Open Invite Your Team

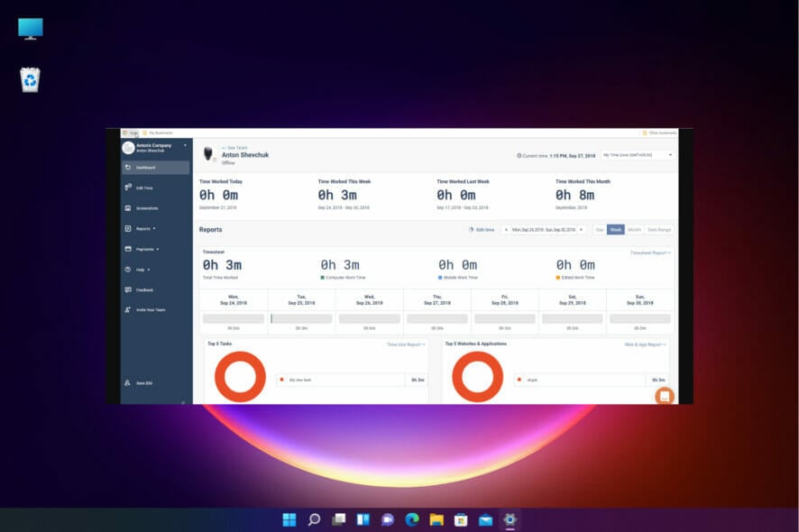[x=151, y=310]
